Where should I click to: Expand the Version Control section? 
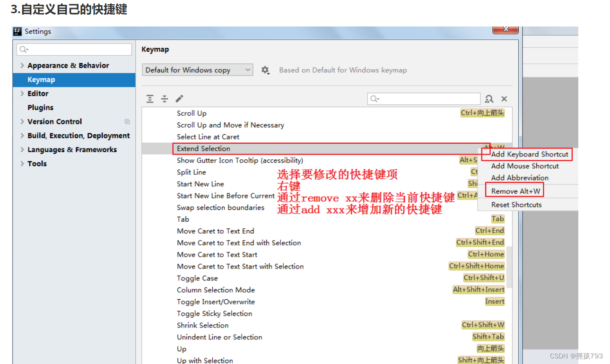click(22, 121)
